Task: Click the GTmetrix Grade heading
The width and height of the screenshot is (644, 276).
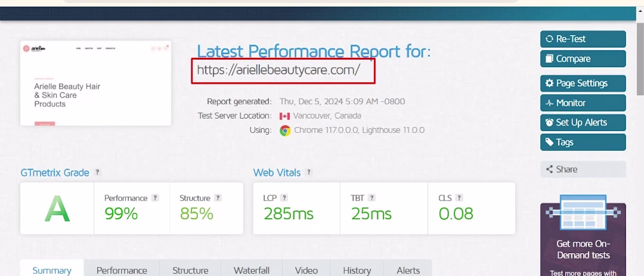Action: click(55, 172)
